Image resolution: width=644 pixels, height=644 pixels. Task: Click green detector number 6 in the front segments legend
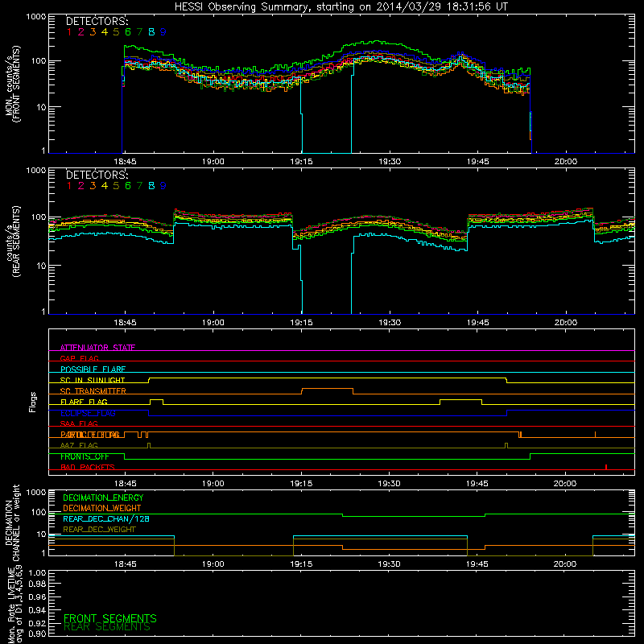tap(128, 32)
